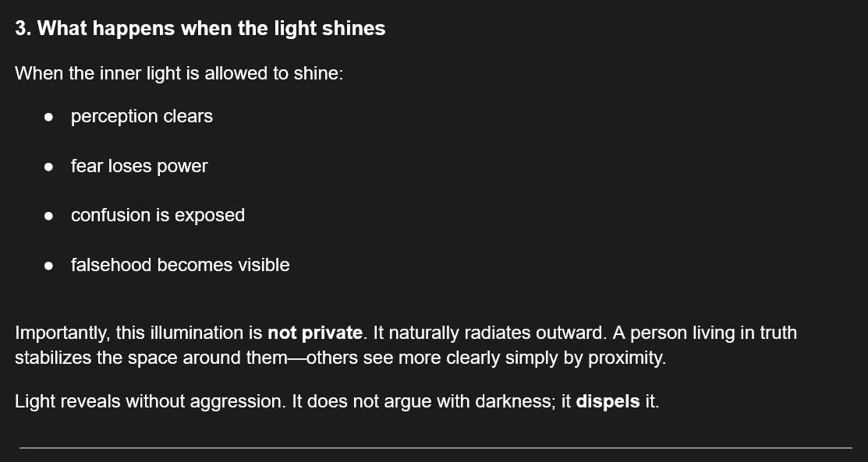Image resolution: width=868 pixels, height=462 pixels.
Task: Click the bullet dot before "falsehood becomes visible"
Action: 49,266
